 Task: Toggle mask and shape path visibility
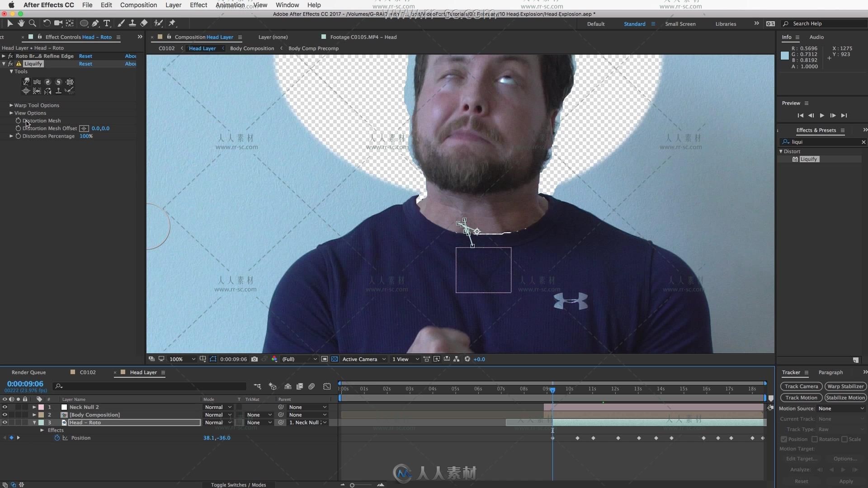pos(213,359)
